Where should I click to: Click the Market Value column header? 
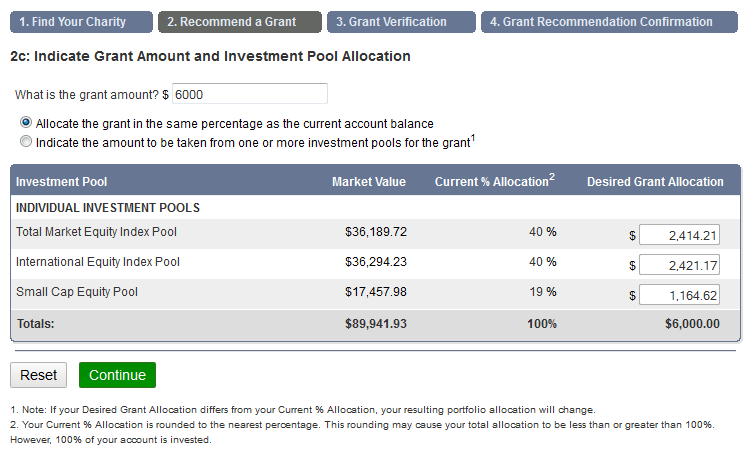pos(369,182)
